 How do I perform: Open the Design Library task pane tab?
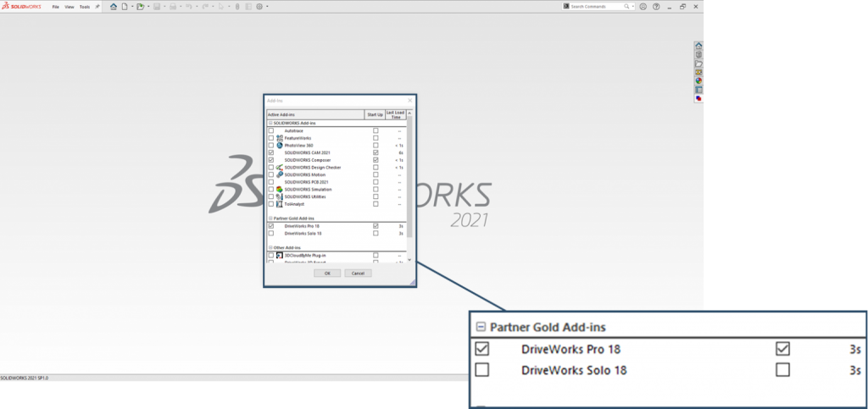click(698, 54)
